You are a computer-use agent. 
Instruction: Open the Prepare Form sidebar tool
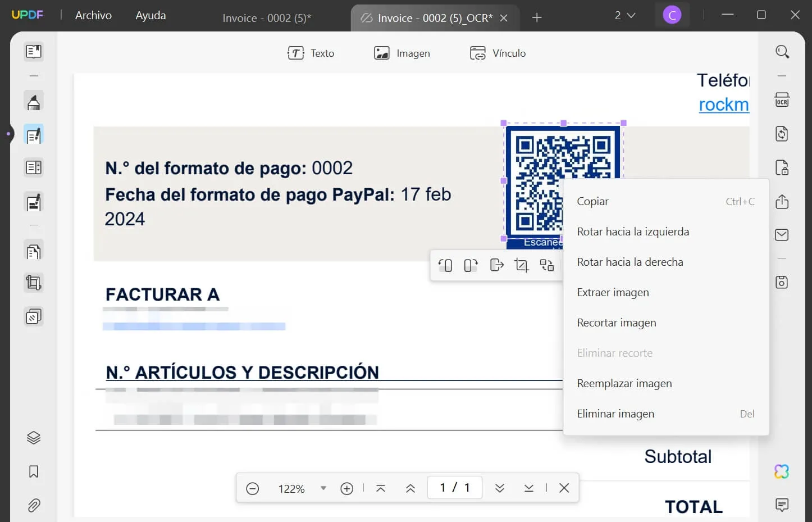click(x=34, y=167)
